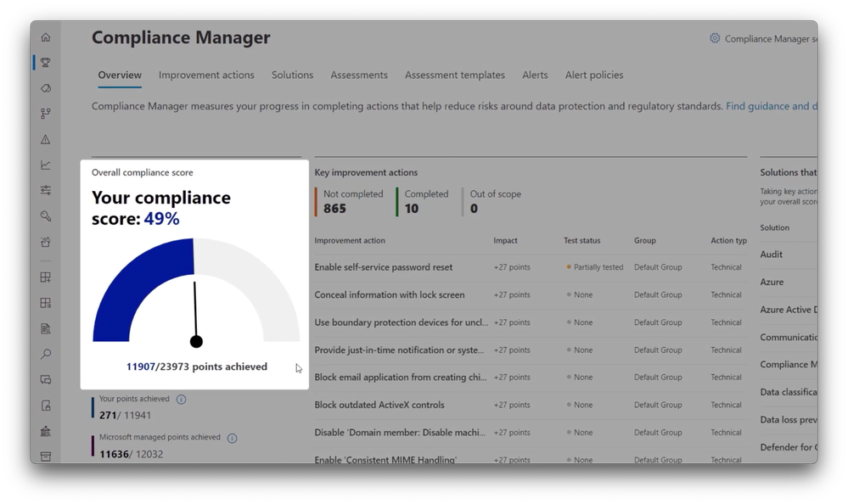Click info icon beside Your points achieved
Image resolution: width=848 pixels, height=504 pixels.
click(181, 400)
